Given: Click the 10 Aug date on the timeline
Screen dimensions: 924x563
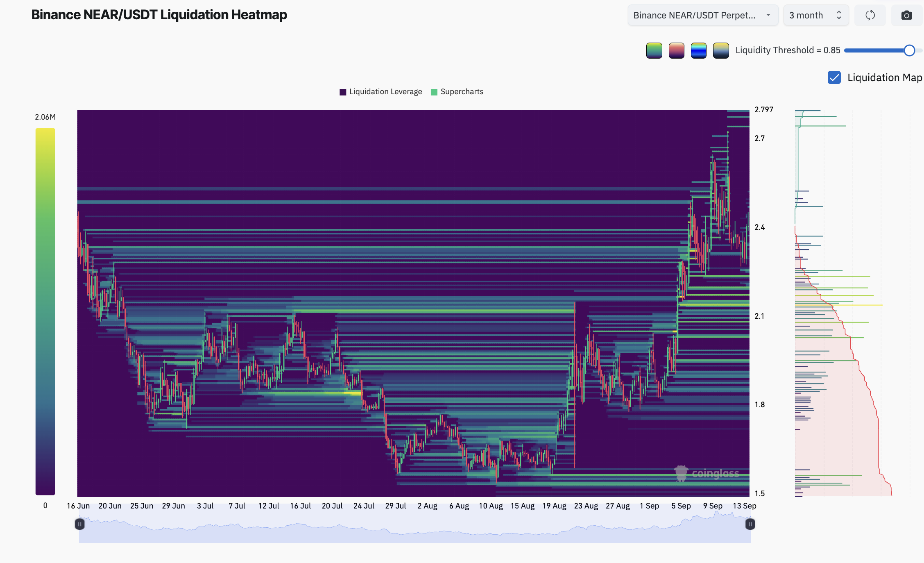Looking at the screenshot, I should (491, 506).
